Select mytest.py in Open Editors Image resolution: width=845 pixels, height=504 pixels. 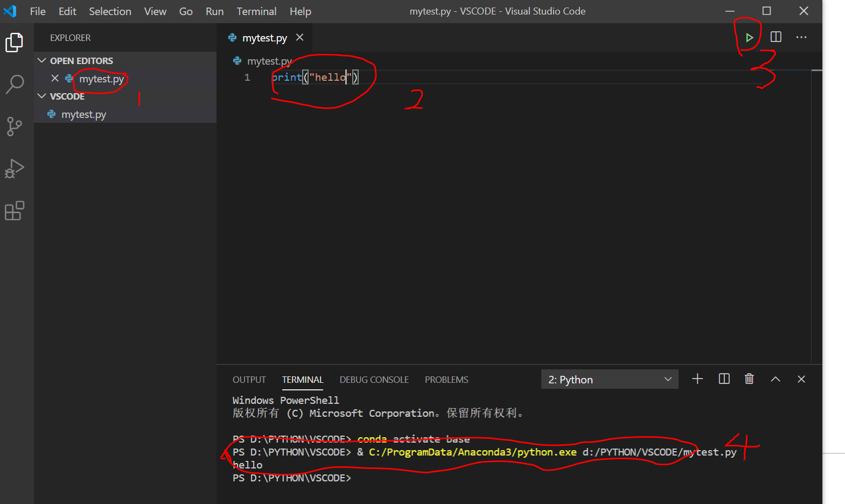pyautogui.click(x=101, y=79)
